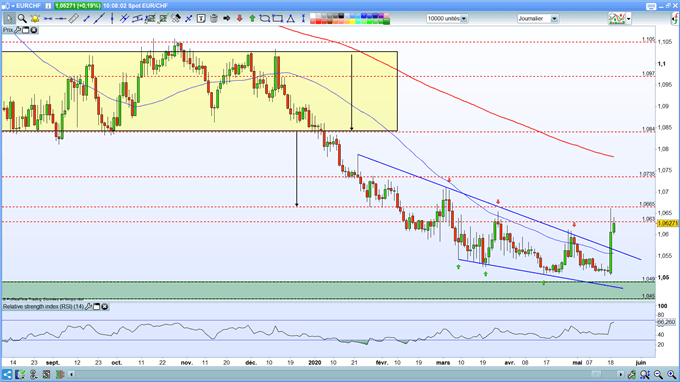
Task: Pick the white color swatch
Action: pyautogui.click(x=313, y=16)
